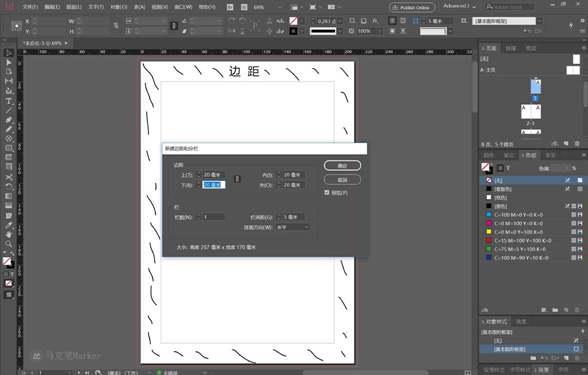This screenshot has height=375, width=588.
Task: Select the Gradient Swatch tool
Action: [8, 196]
